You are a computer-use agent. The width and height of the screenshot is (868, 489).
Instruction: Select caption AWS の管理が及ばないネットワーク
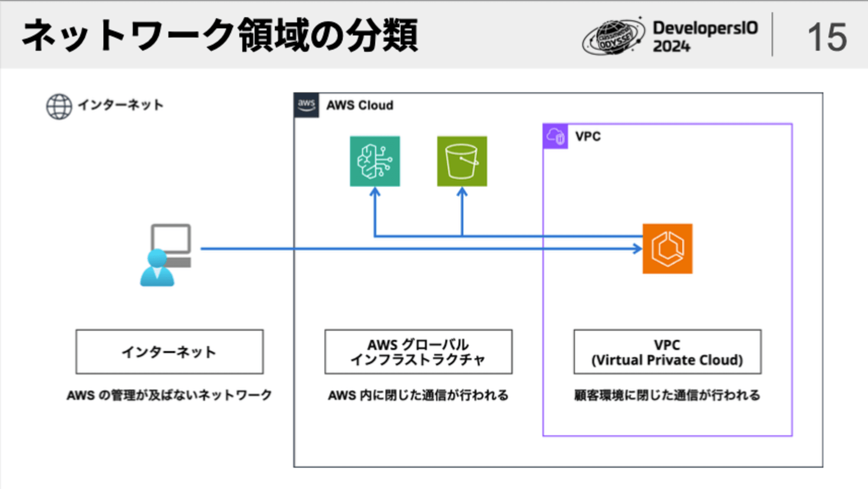coord(170,395)
